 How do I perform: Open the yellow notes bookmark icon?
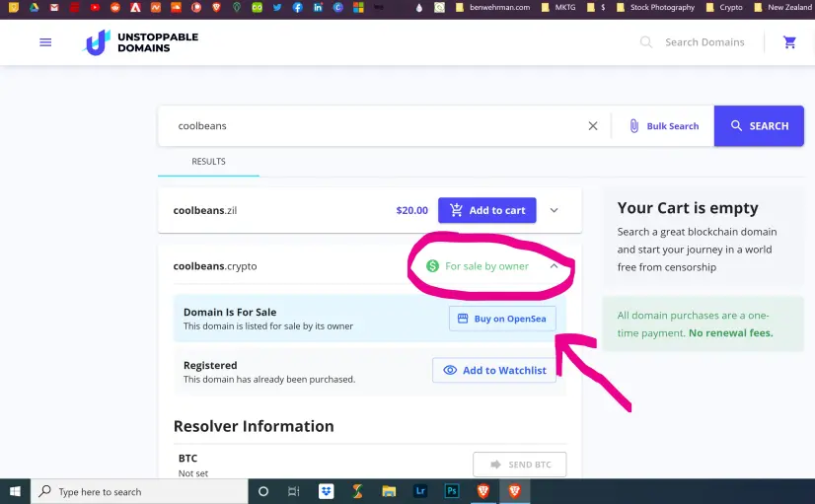pyautogui.click(x=14, y=7)
